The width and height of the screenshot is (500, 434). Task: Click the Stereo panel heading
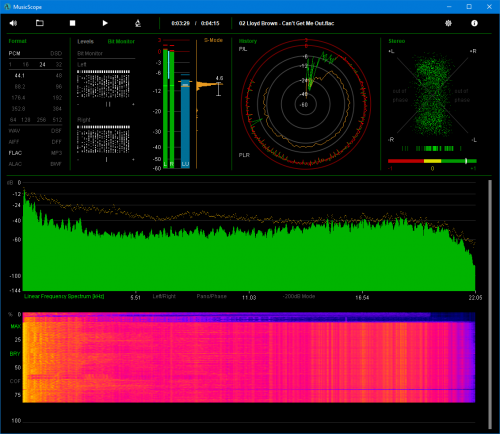pos(397,41)
